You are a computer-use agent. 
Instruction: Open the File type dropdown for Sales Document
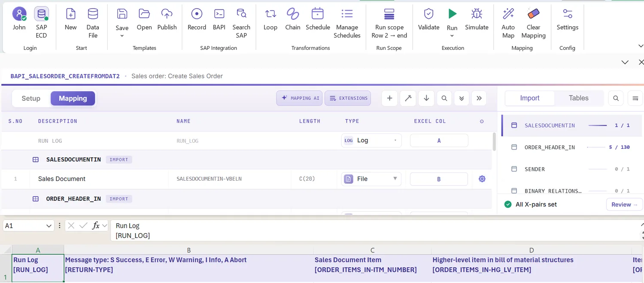click(371, 178)
